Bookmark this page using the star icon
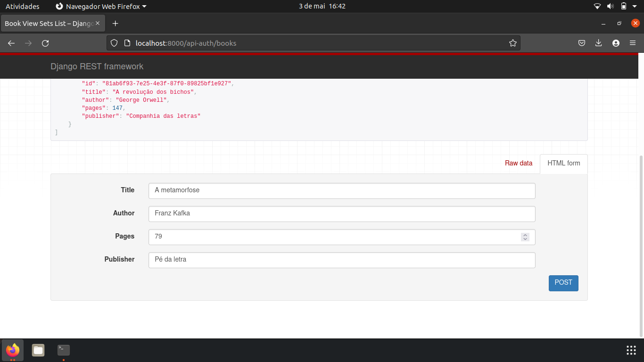This screenshot has width=644, height=362. click(x=513, y=43)
